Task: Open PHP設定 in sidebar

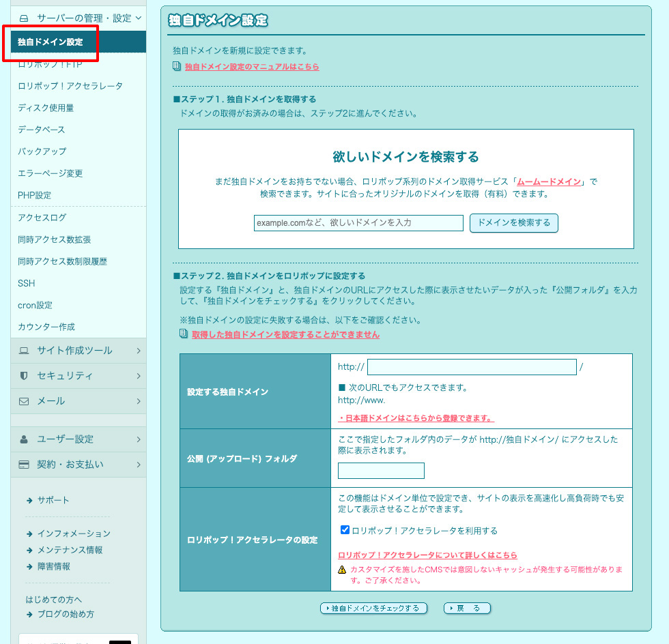Action: (35, 195)
